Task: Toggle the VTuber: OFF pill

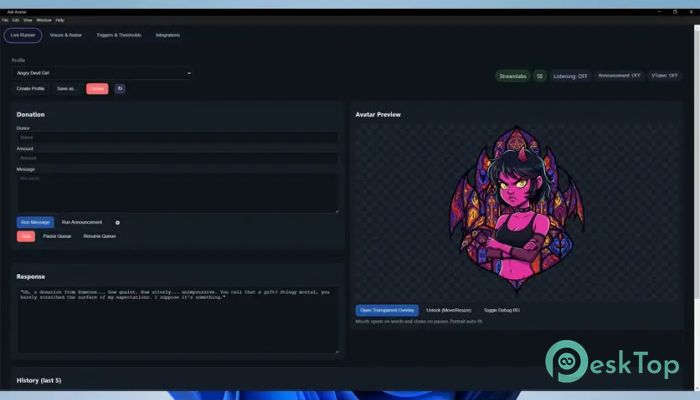Action: coord(664,76)
